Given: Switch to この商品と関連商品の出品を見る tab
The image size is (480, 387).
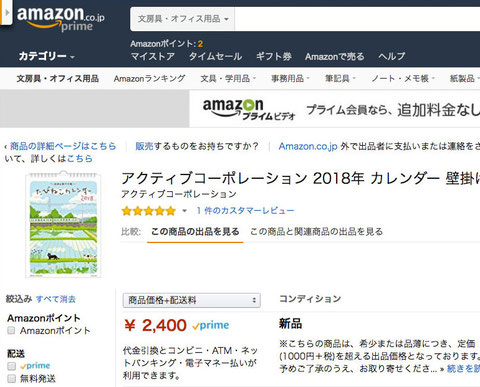Looking at the screenshot, I should click(316, 231).
